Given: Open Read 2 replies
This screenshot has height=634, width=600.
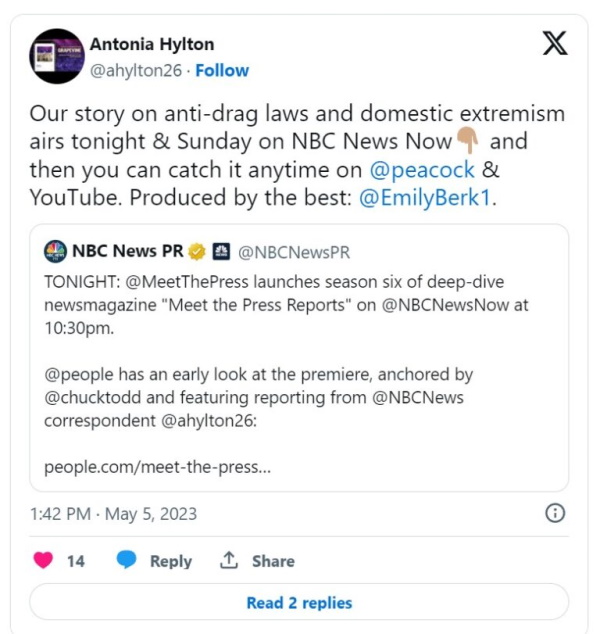Looking at the screenshot, I should click(x=299, y=602).
